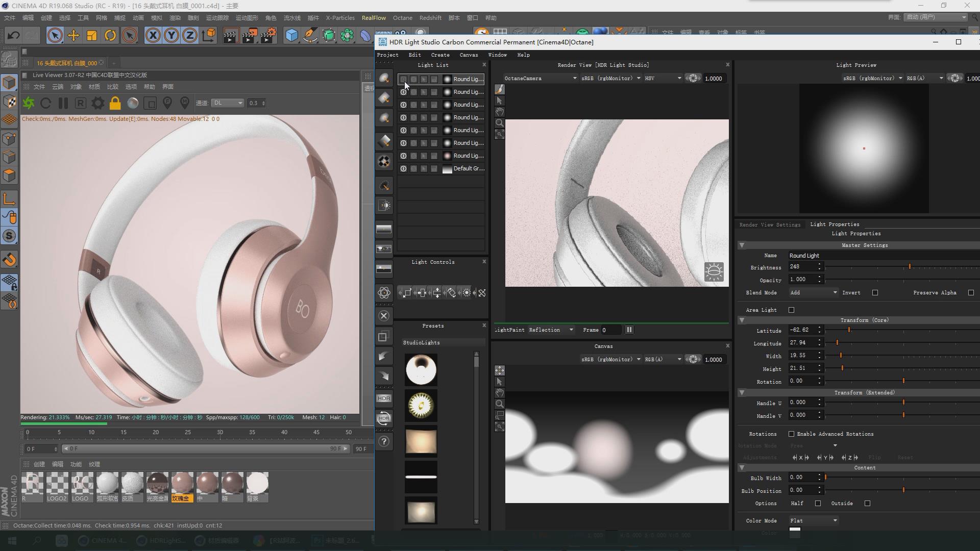Open the HSV display mode dropdown
The height and width of the screenshot is (551, 980).
[x=663, y=79]
